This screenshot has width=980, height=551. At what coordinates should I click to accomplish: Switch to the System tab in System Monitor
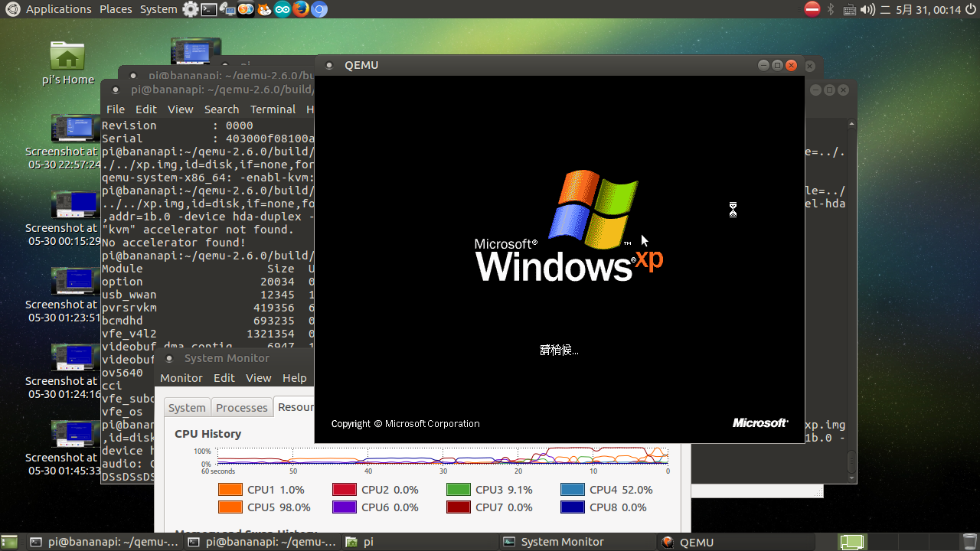187,408
